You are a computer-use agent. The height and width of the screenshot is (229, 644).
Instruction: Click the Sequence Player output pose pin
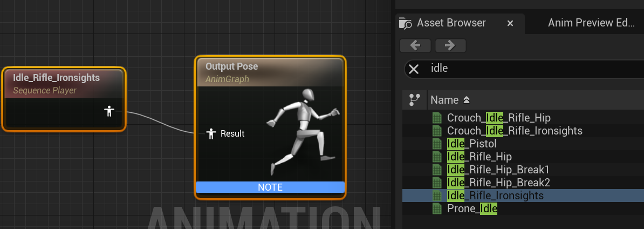pyautogui.click(x=109, y=111)
